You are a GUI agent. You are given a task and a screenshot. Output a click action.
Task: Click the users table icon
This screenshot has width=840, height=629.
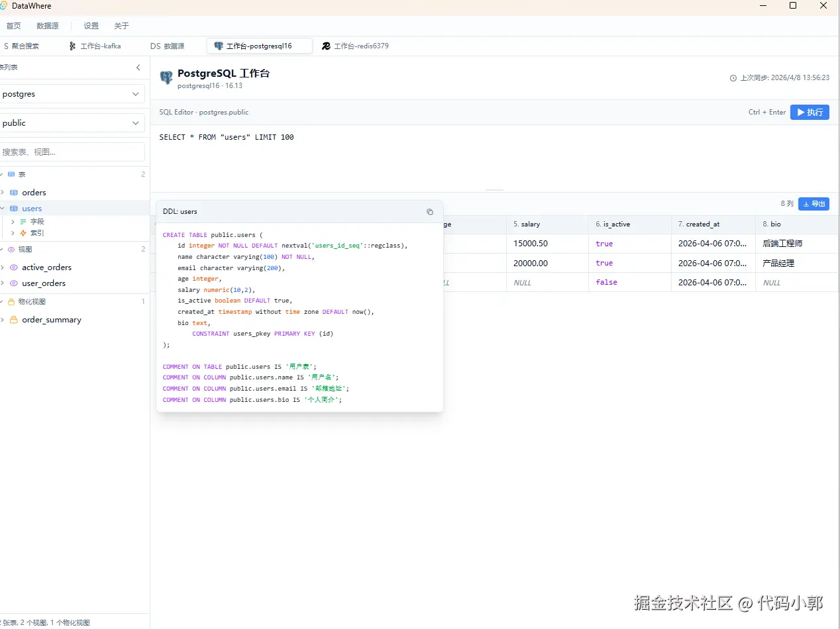pyautogui.click(x=13, y=209)
